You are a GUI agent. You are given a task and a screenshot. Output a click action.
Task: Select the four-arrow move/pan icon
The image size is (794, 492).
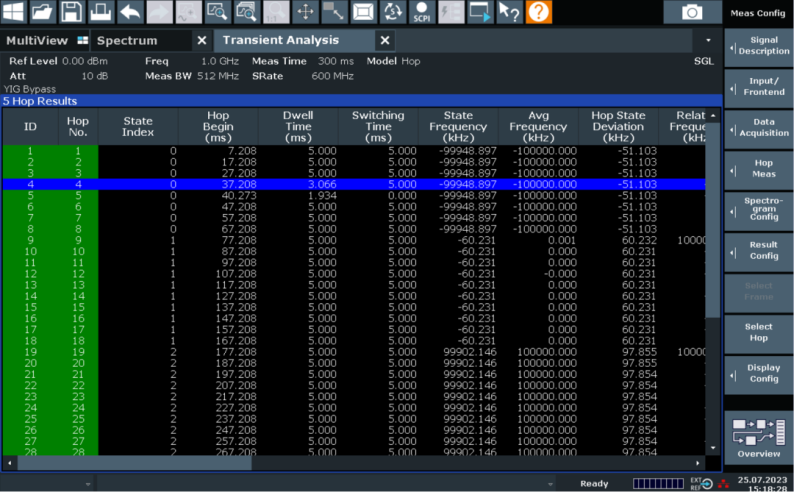(305, 12)
